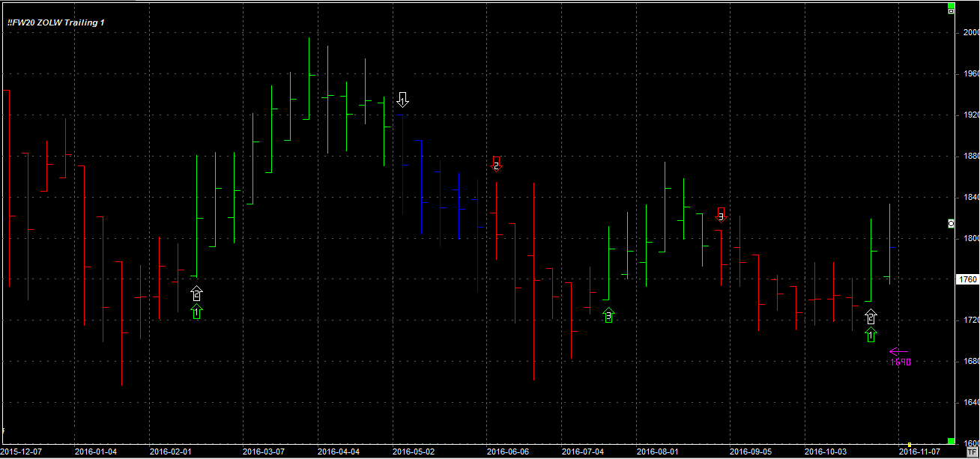Click the 2000 price axis label
This screenshot has width=980, height=459.
pos(970,33)
